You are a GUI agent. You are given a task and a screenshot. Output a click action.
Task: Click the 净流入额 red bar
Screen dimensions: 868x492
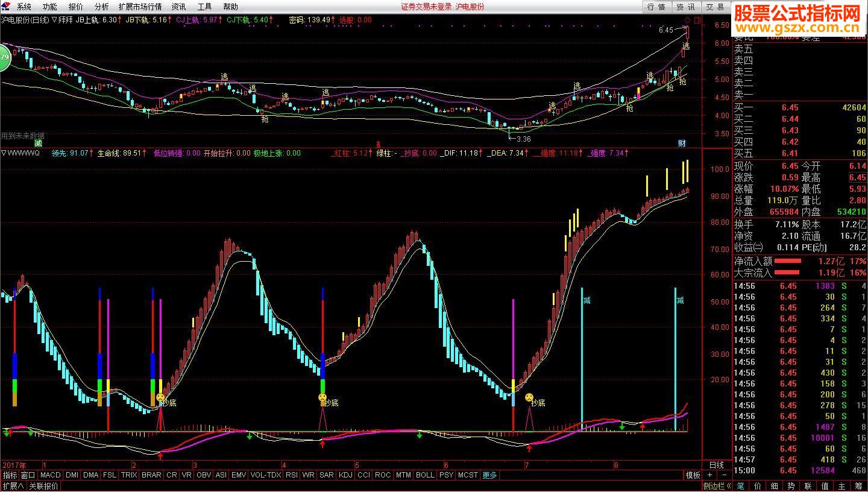(788, 261)
